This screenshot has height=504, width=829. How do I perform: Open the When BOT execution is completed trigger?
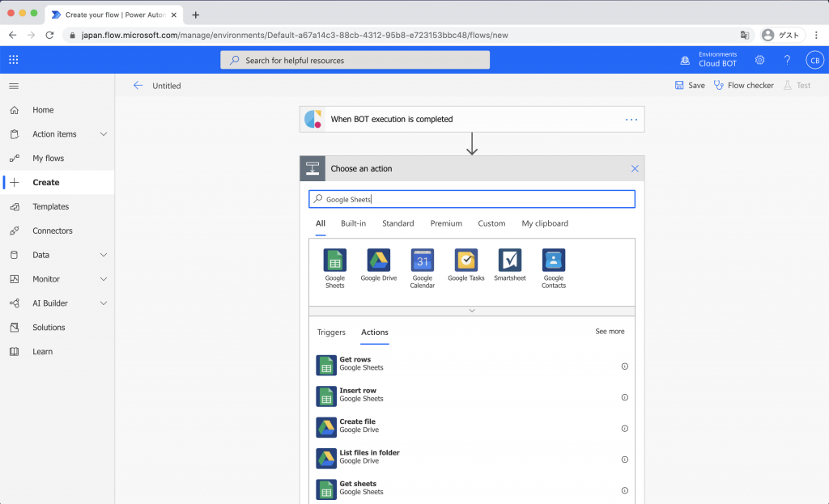click(x=472, y=120)
